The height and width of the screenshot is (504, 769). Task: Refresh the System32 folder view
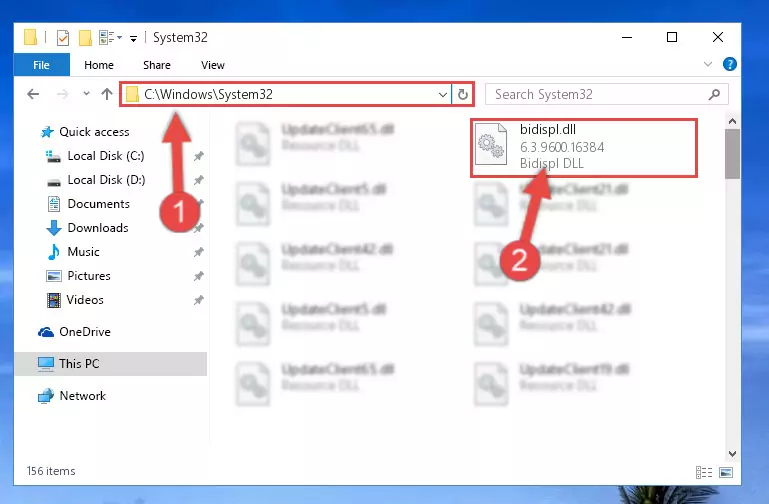(462, 94)
